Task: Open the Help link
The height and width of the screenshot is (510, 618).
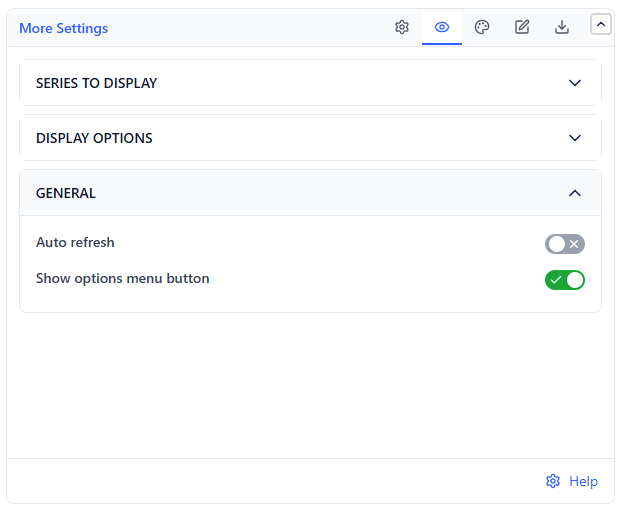Action: (572, 481)
